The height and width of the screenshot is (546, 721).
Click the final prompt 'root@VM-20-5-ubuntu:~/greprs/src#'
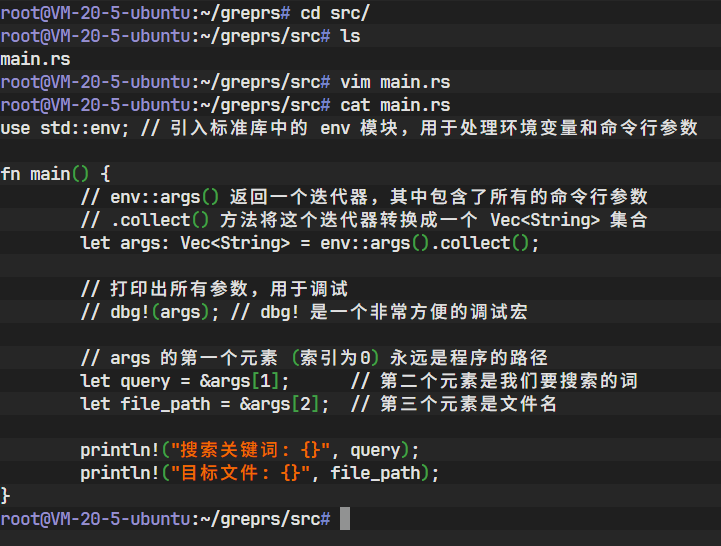coord(165,519)
